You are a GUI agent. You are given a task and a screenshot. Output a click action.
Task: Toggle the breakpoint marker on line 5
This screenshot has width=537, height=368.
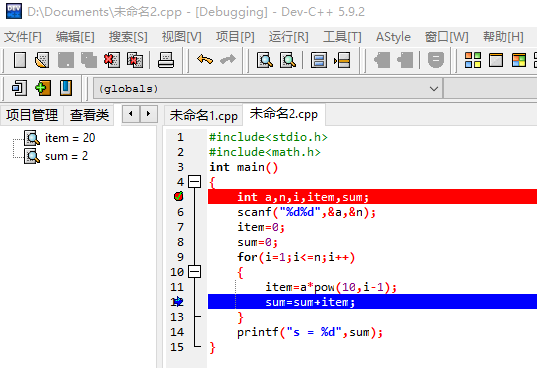[178, 196]
